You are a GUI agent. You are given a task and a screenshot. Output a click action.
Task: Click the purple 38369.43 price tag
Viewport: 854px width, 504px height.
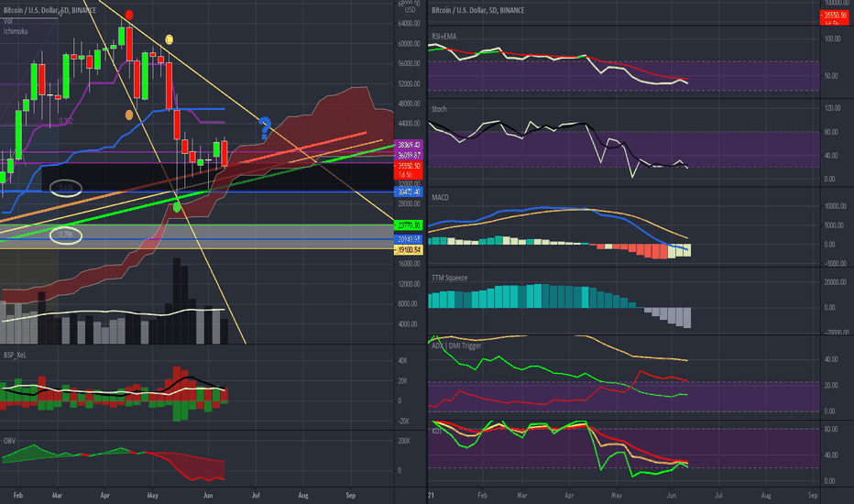point(409,145)
